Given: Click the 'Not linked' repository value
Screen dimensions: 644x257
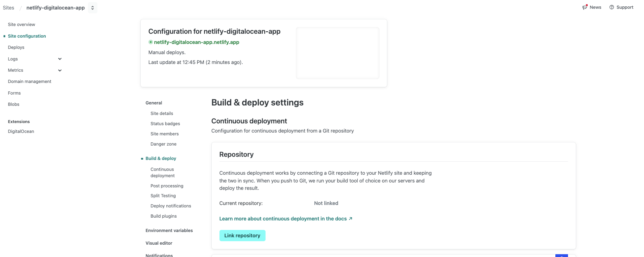Looking at the screenshot, I should pos(326,203).
